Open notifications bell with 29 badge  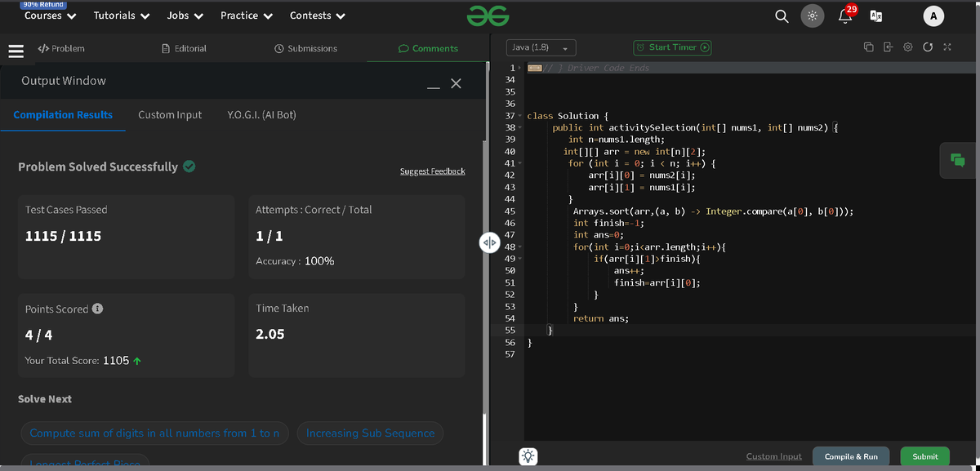point(845,15)
